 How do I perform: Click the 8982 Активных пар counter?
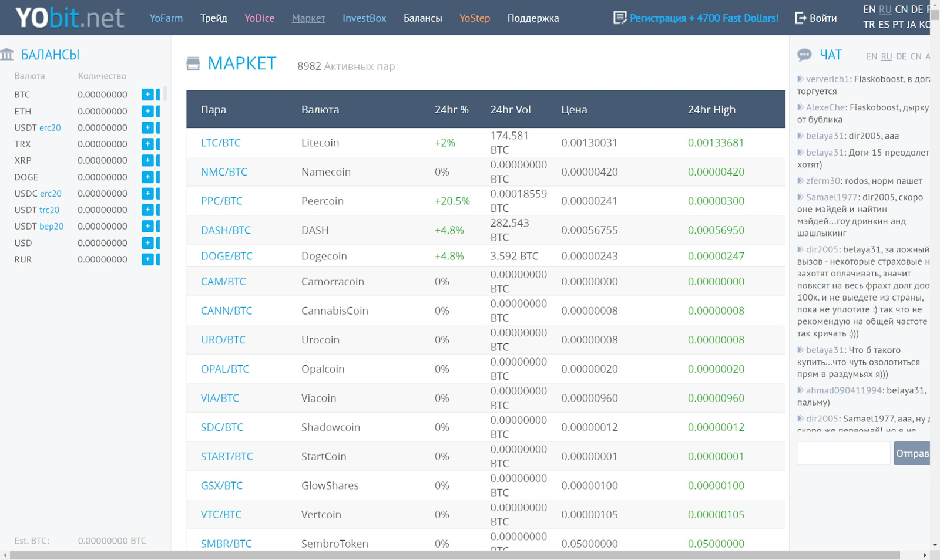346,66
